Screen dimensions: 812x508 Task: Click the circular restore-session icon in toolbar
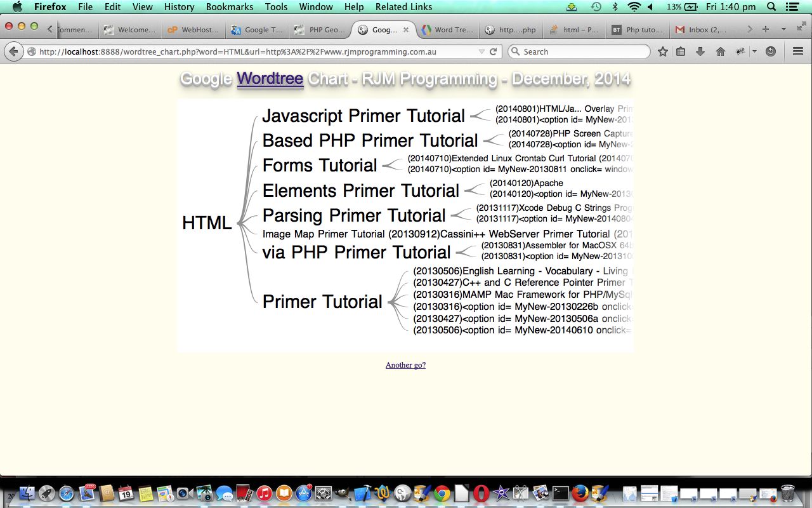point(771,51)
